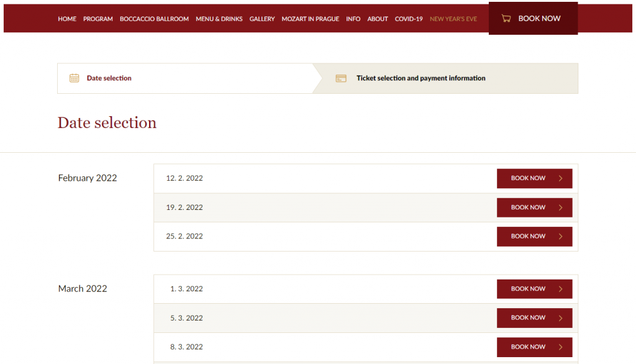Select the Date selection step tab
The height and width of the screenshot is (364, 636).
click(x=109, y=78)
